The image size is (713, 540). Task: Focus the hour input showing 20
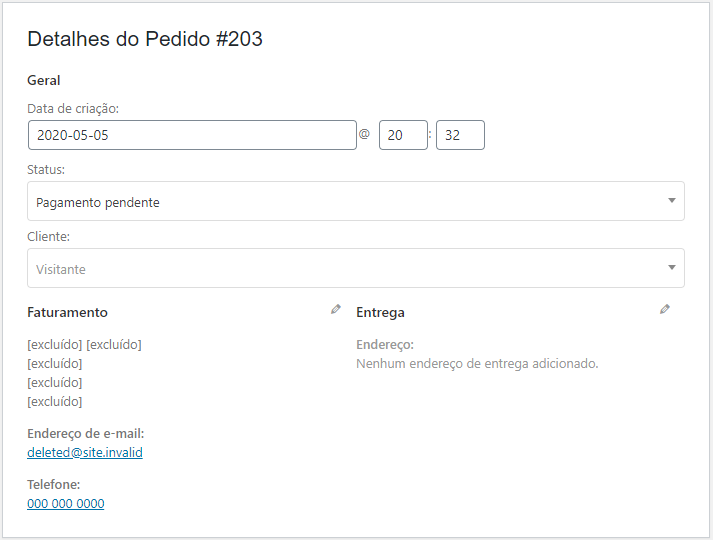pos(403,135)
